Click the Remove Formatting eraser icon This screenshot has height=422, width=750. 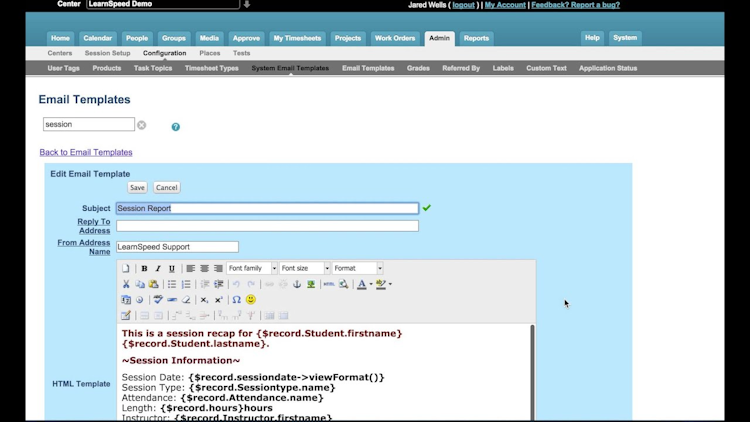click(186, 300)
